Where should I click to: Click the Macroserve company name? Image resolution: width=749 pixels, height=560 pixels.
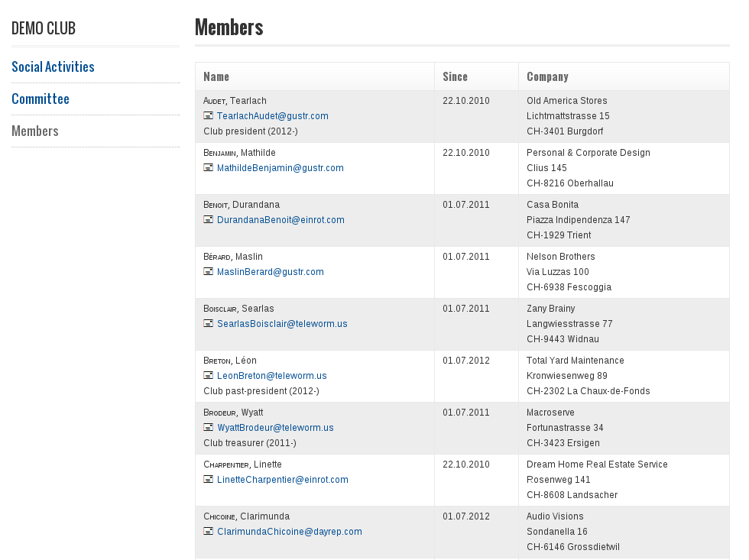point(550,413)
